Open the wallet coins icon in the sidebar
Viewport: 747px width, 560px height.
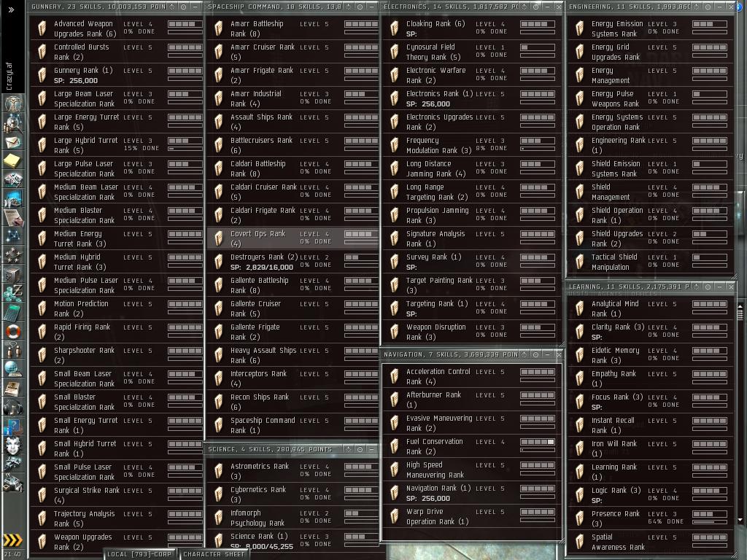(13, 292)
